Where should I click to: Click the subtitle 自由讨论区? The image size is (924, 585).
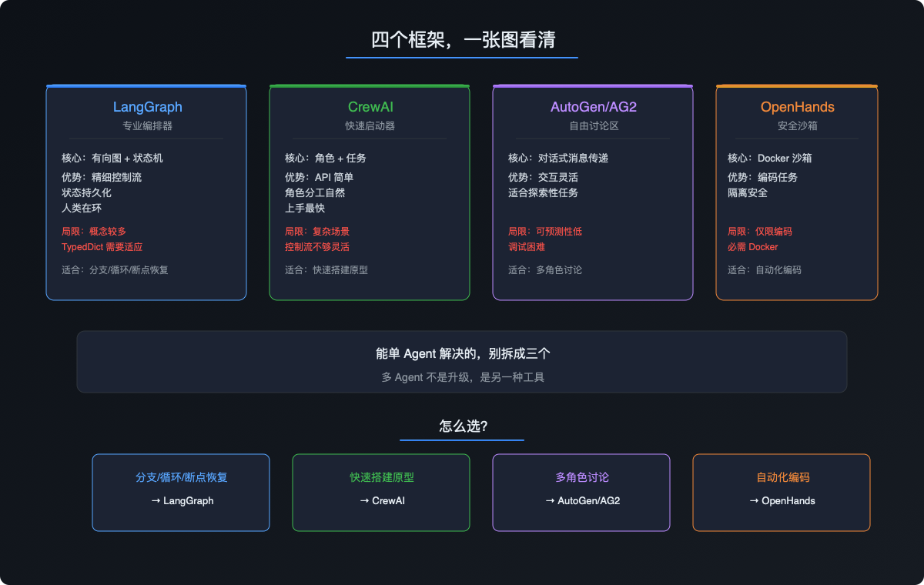593,125
